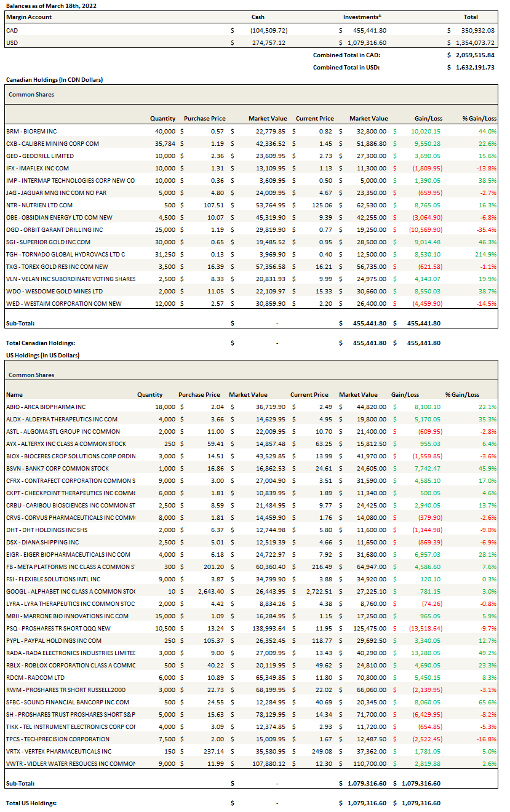Click the BRM - BIOREM INC name cell
The width and height of the screenshot is (510, 812).
[31, 131]
